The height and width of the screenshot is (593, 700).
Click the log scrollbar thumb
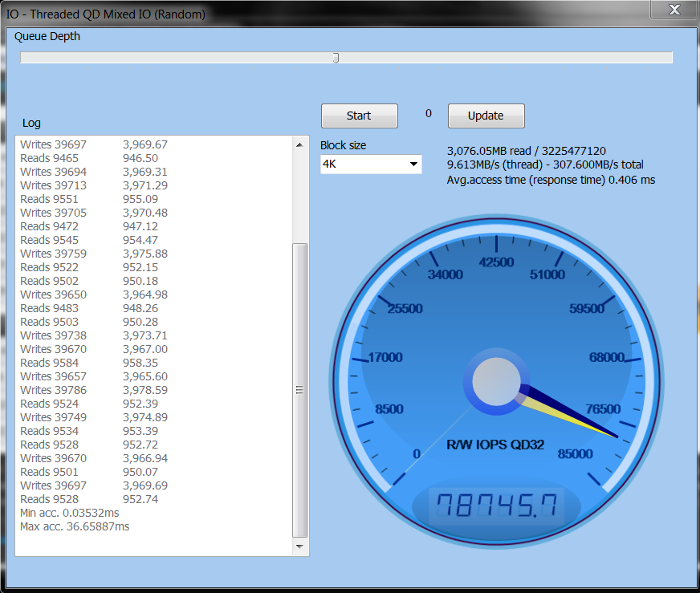coord(300,390)
